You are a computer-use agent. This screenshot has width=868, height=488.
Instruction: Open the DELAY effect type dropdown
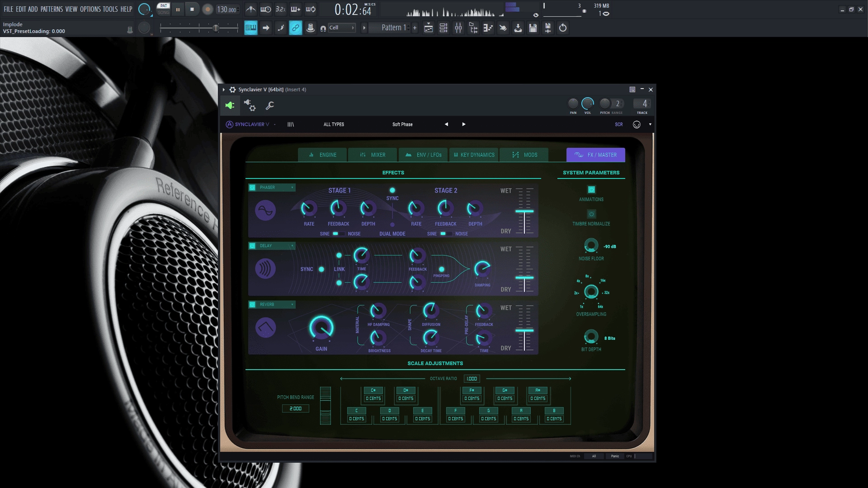click(x=276, y=246)
